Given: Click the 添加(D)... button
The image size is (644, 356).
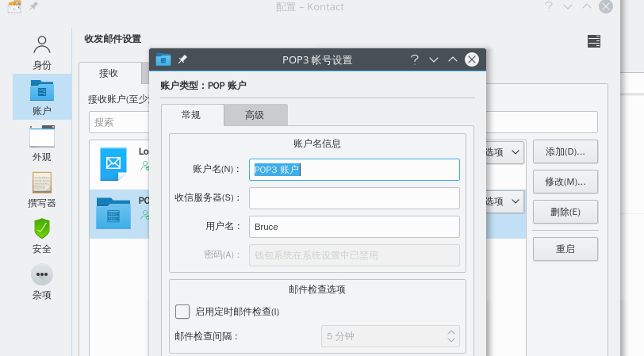Looking at the screenshot, I should tap(565, 151).
